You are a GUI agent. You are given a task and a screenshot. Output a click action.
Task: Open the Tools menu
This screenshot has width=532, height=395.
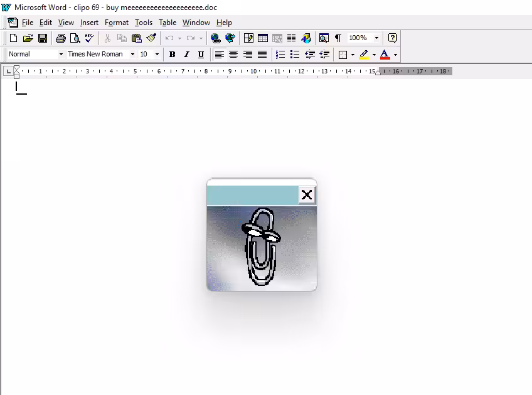click(144, 23)
